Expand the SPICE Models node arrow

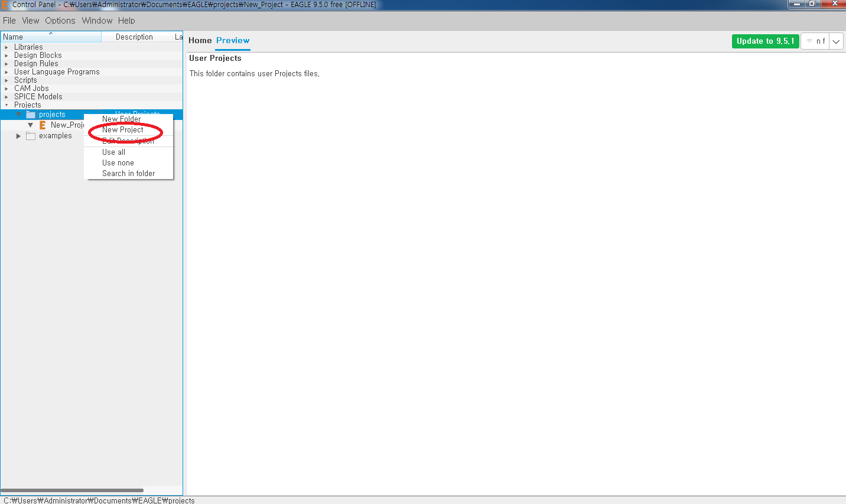(x=6, y=97)
